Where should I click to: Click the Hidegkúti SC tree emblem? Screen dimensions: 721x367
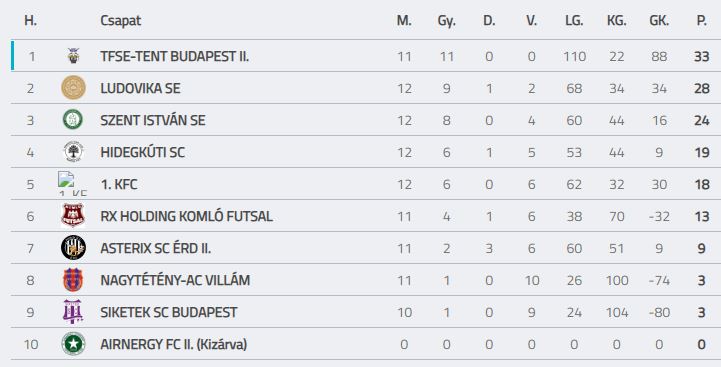click(x=73, y=152)
